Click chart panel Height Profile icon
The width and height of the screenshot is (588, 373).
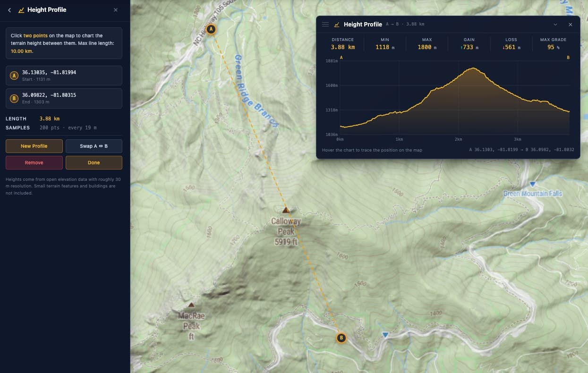(337, 25)
